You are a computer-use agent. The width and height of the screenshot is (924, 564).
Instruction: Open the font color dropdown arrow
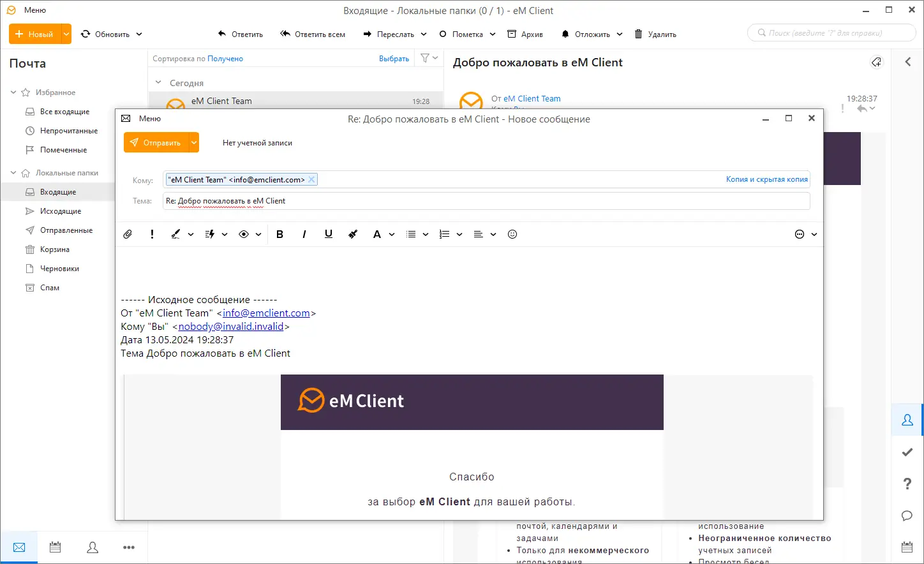tap(392, 234)
